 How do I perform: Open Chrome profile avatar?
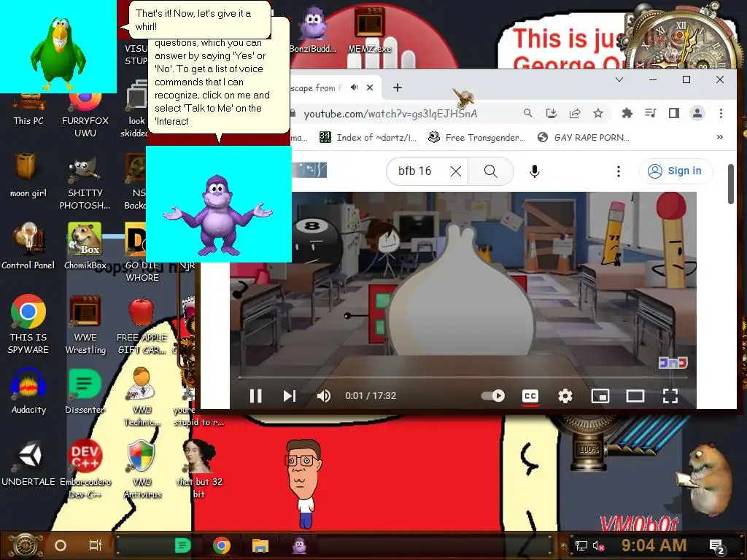coord(697,113)
